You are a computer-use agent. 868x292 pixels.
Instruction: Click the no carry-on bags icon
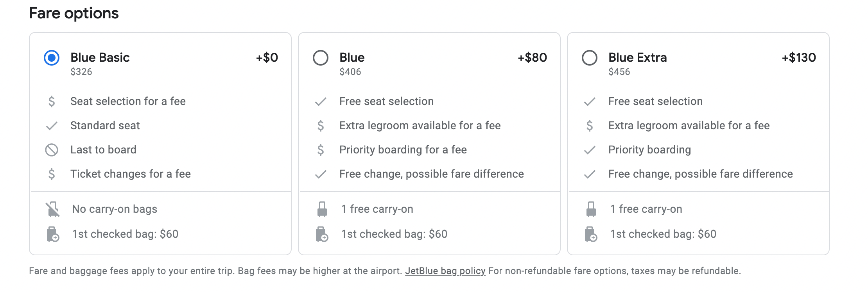coord(52,209)
